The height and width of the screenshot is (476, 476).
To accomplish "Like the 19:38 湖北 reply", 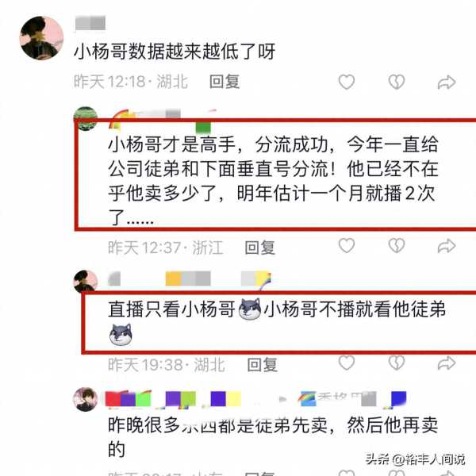I will (347, 363).
